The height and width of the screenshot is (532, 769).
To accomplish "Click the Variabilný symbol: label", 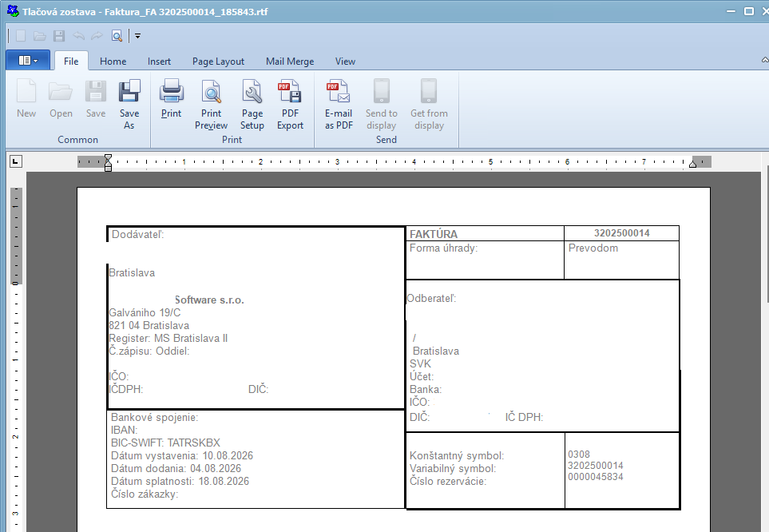I will coord(453,469).
